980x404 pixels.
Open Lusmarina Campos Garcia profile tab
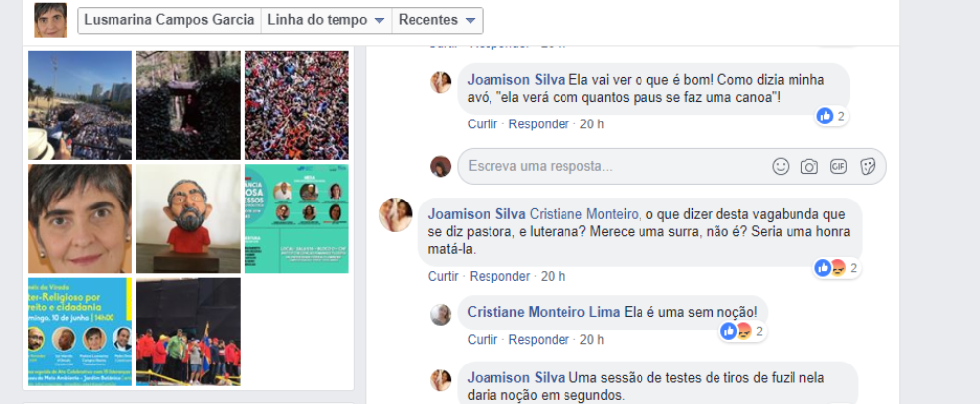169,20
